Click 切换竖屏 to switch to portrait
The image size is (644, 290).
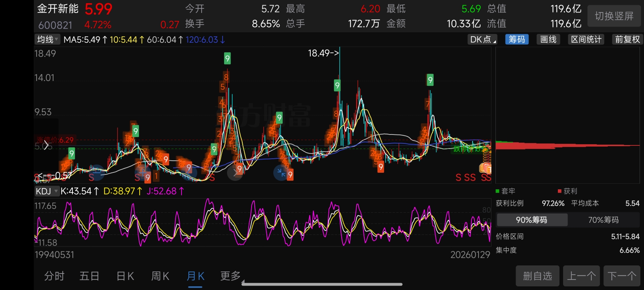pyautogui.click(x=614, y=16)
